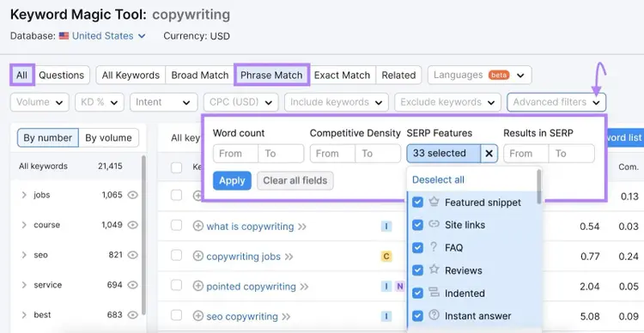Click the Competitive Density From field
The image size is (644, 333).
[332, 154]
